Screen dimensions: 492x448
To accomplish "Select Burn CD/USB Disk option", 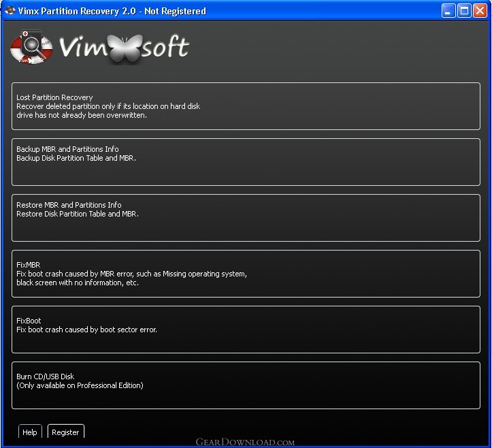I will click(x=246, y=385).
